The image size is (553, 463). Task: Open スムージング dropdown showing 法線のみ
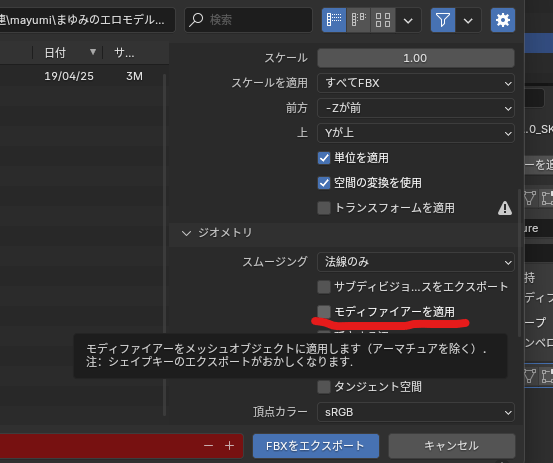point(416,262)
